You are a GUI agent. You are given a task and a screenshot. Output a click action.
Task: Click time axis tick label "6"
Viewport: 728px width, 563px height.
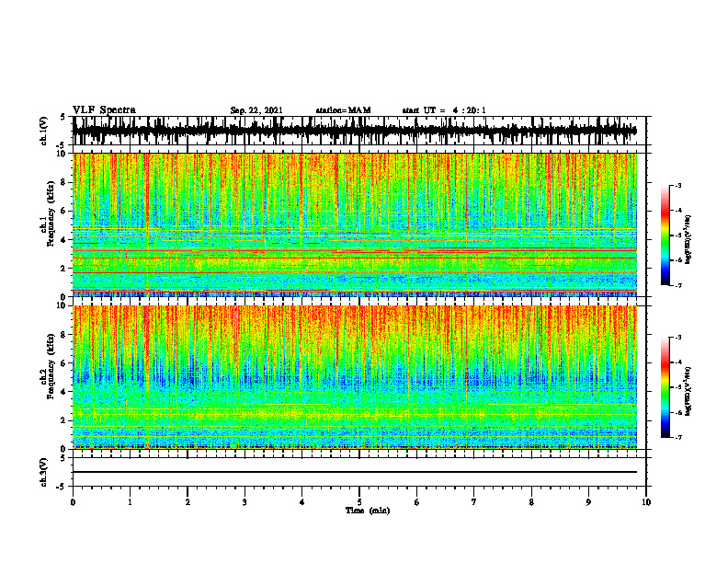417,502
